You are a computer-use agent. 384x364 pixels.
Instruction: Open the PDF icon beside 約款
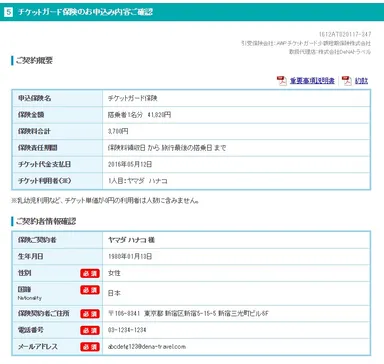pyautogui.click(x=347, y=81)
